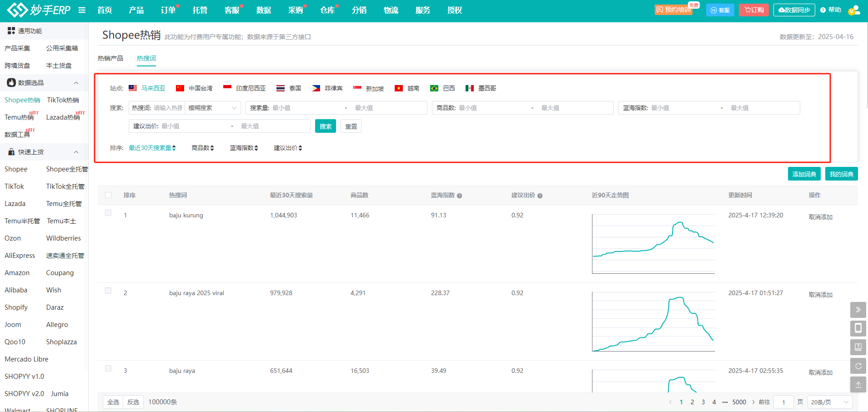Click the 重置 reset button
Image resolution: width=868 pixels, height=412 pixels.
(x=351, y=126)
